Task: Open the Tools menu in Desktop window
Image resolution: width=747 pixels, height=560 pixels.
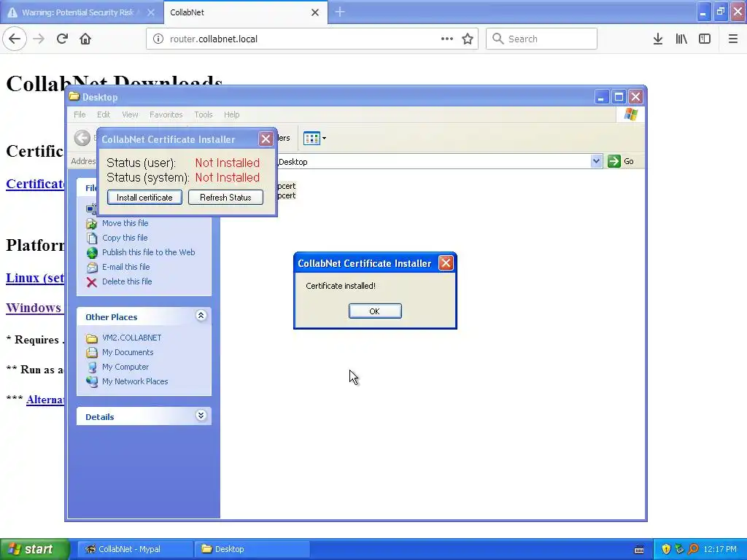Action: point(203,114)
